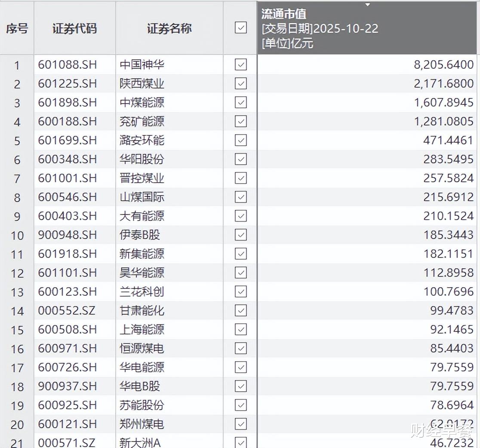The height and width of the screenshot is (448, 480).
Task: Click the 流通市值 column header
Action: pos(367,28)
